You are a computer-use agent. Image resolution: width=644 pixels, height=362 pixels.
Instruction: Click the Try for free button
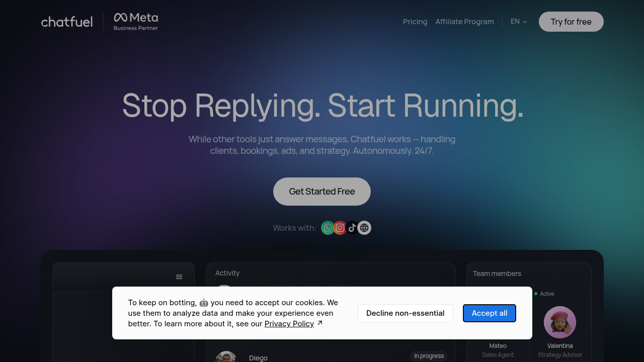(571, 22)
